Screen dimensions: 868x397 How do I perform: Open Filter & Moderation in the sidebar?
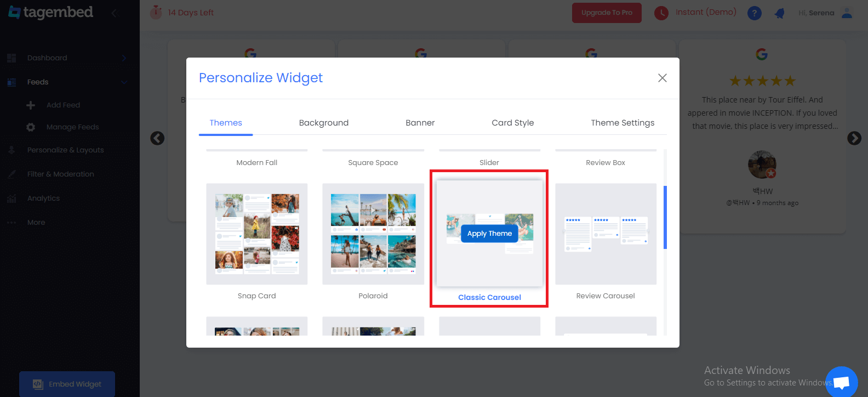click(x=61, y=174)
